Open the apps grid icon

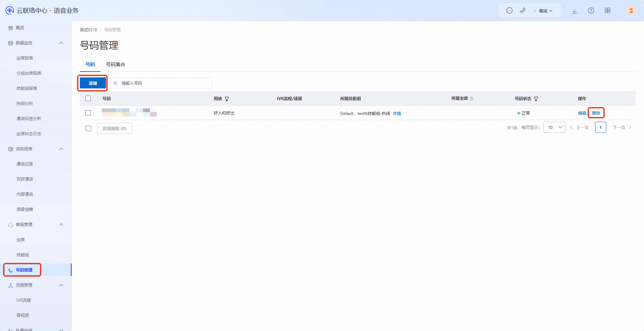tap(608, 11)
